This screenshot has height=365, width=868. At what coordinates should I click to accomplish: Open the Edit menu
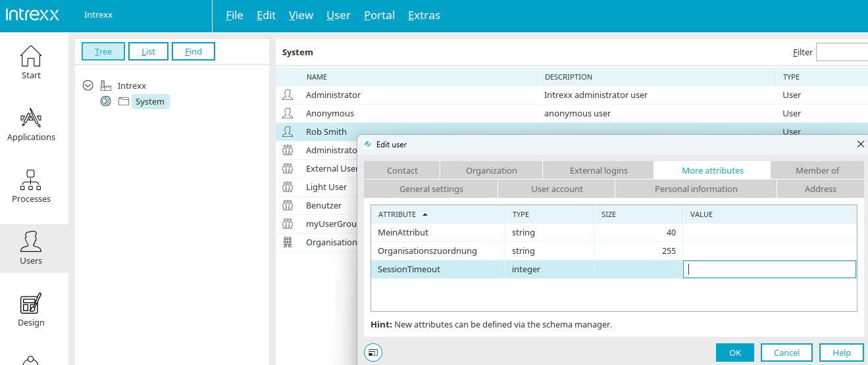pos(266,15)
